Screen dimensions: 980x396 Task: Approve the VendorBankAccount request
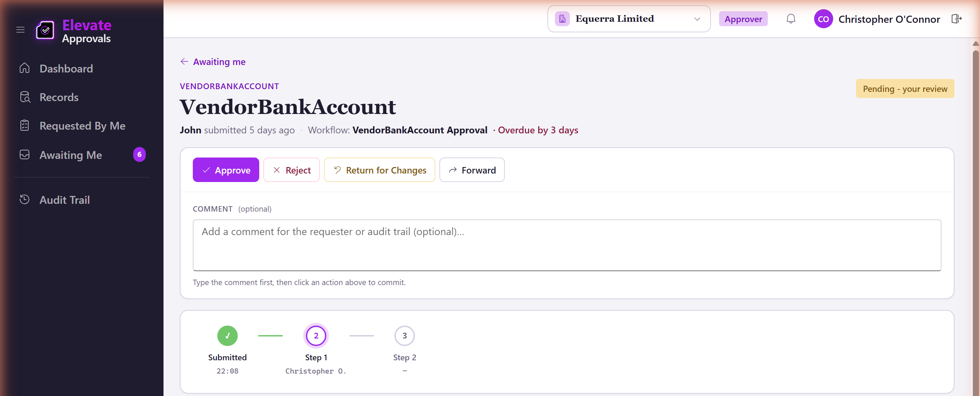point(226,170)
